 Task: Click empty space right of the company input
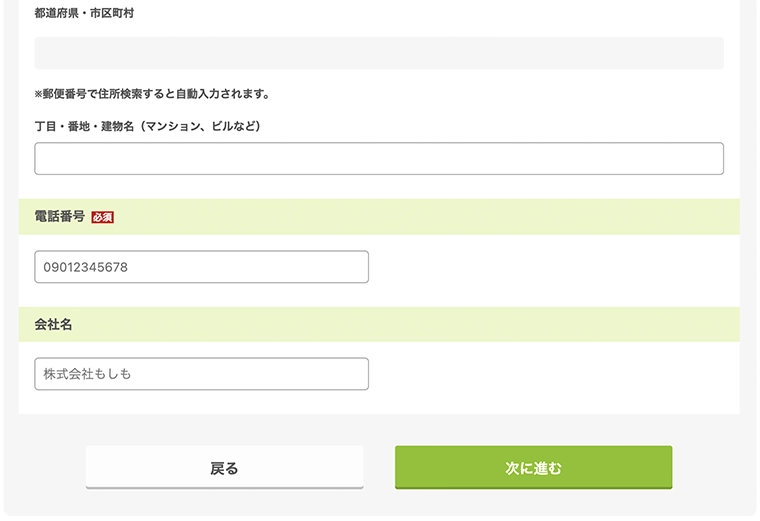click(553, 374)
